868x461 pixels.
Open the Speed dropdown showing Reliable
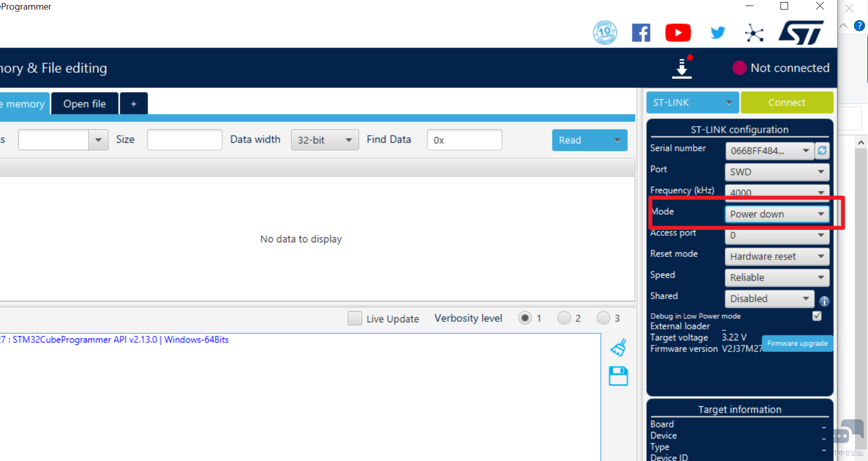(x=777, y=278)
